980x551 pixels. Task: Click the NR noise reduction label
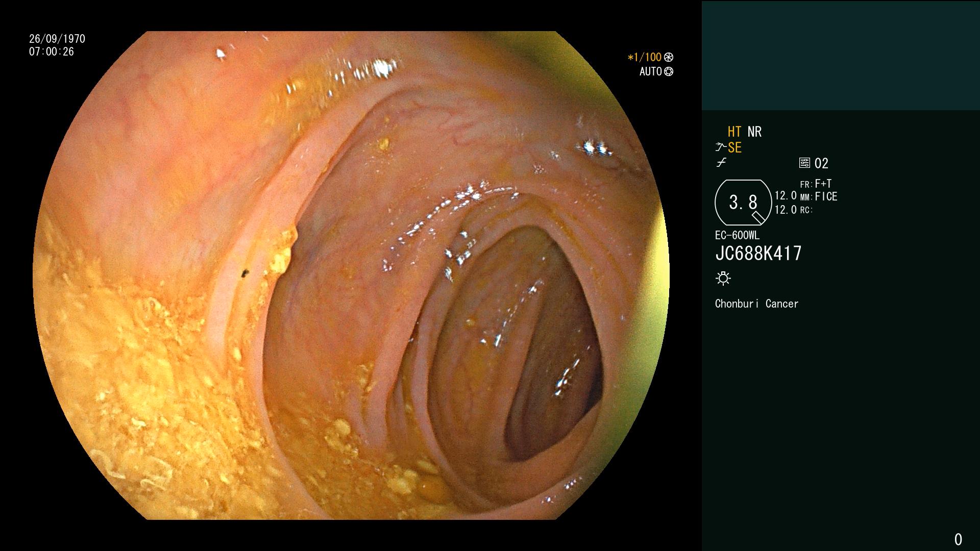click(754, 132)
